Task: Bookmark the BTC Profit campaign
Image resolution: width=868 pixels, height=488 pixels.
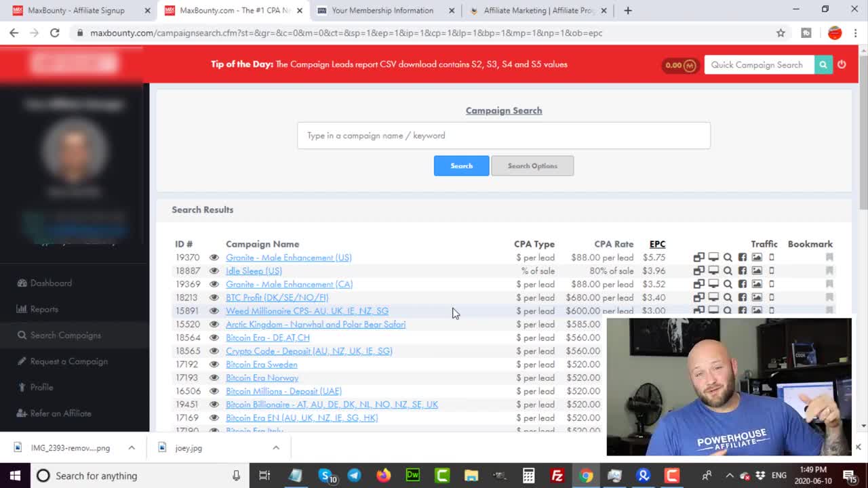Action: point(829,298)
